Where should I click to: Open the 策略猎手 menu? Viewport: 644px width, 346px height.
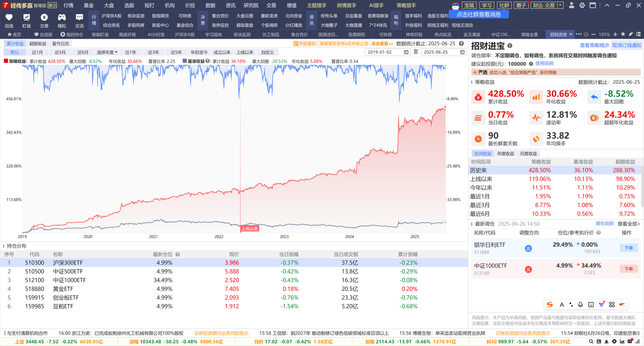[x=406, y=5]
